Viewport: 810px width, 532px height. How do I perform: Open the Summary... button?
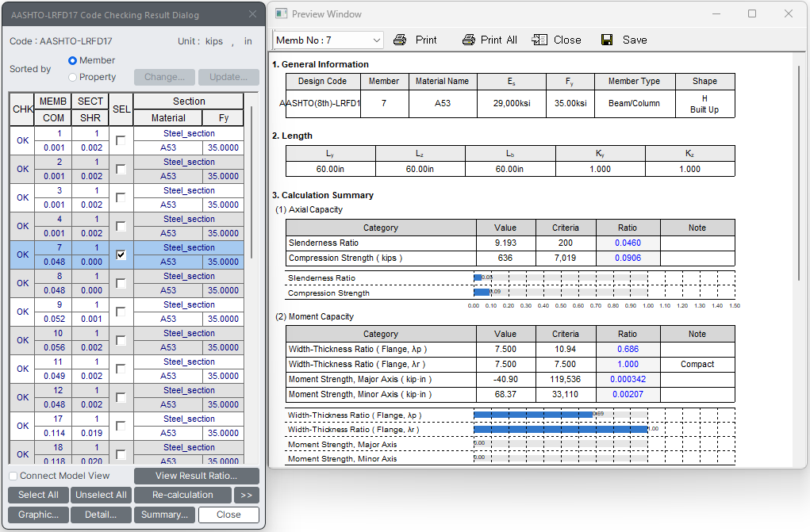[165, 515]
